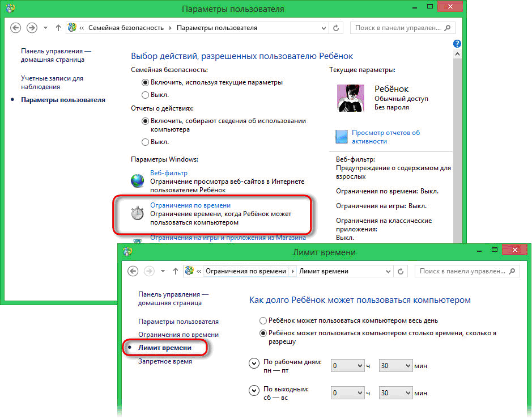The width and height of the screenshot is (532, 418).
Task: Expand address bar history in Параметры пользователя window
Action: [324, 28]
